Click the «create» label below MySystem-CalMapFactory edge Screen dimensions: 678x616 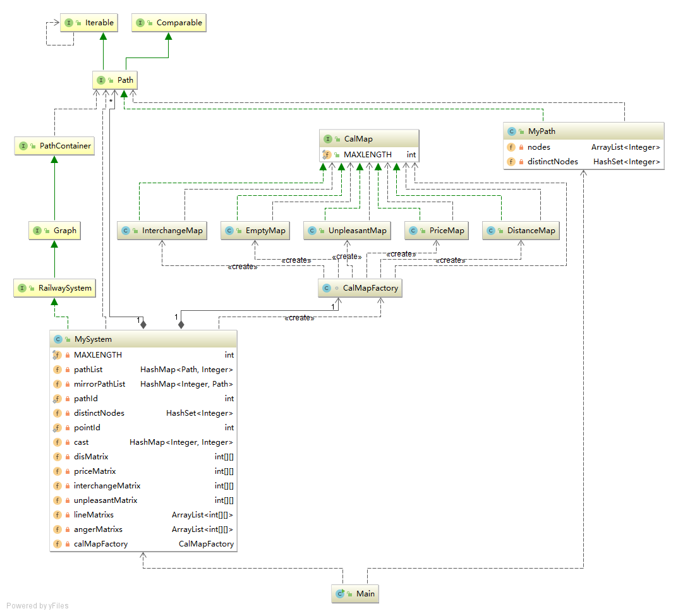coord(300,318)
